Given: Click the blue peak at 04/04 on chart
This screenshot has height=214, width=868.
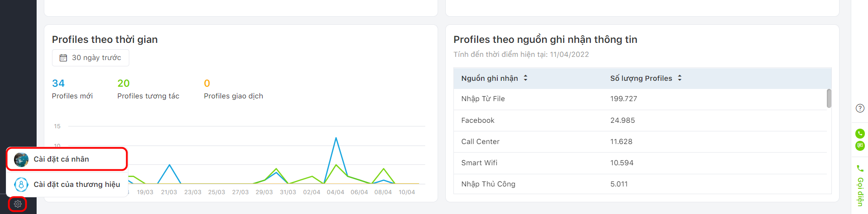Looking at the screenshot, I should point(336,138).
